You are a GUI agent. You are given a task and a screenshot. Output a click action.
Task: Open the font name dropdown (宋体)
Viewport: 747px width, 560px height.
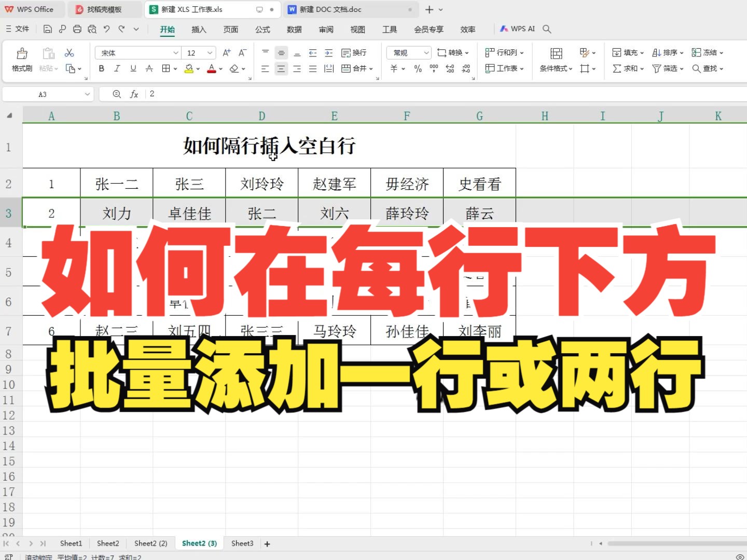[175, 53]
